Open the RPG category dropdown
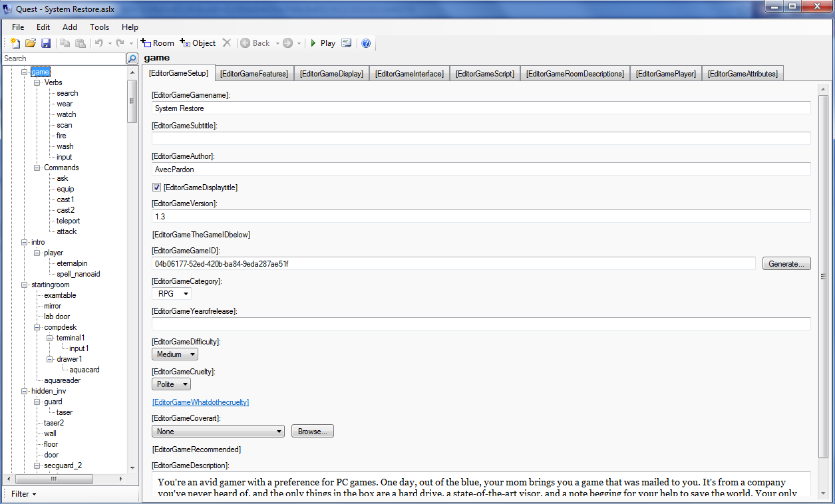Screen dimensions: 835x504 coord(172,293)
